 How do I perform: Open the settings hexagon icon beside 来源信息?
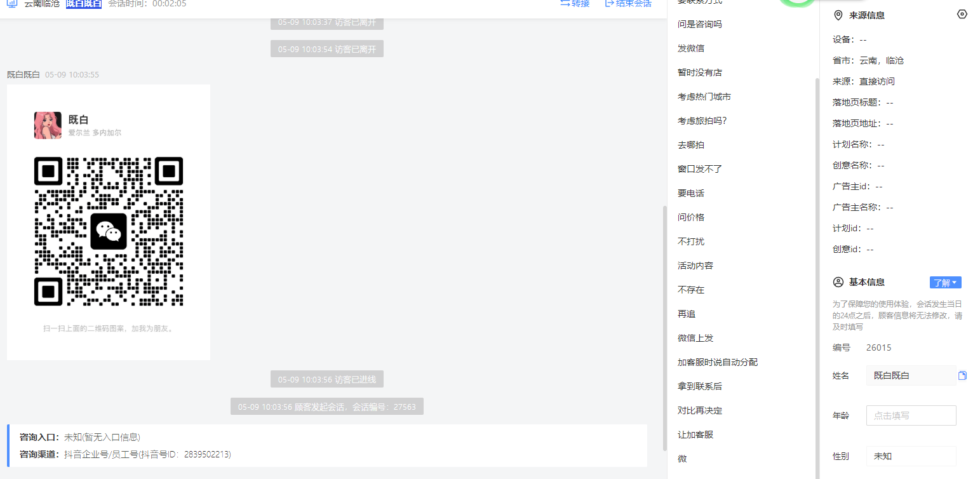[962, 15]
